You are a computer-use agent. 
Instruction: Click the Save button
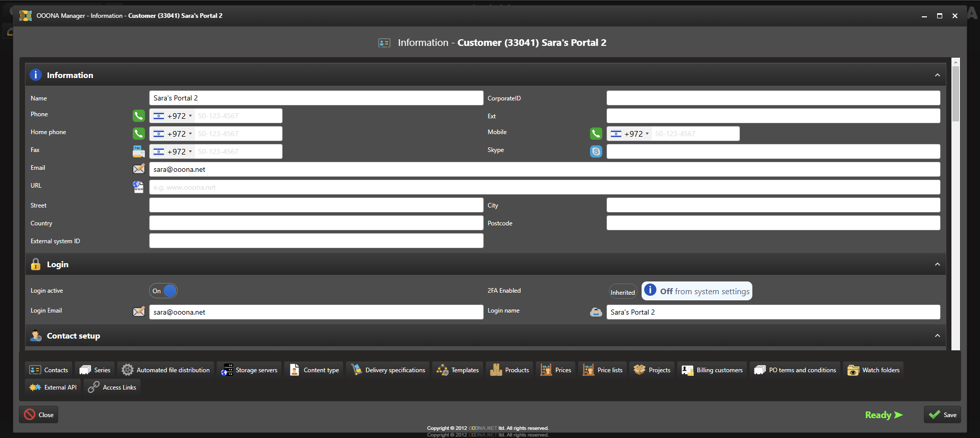coord(942,415)
